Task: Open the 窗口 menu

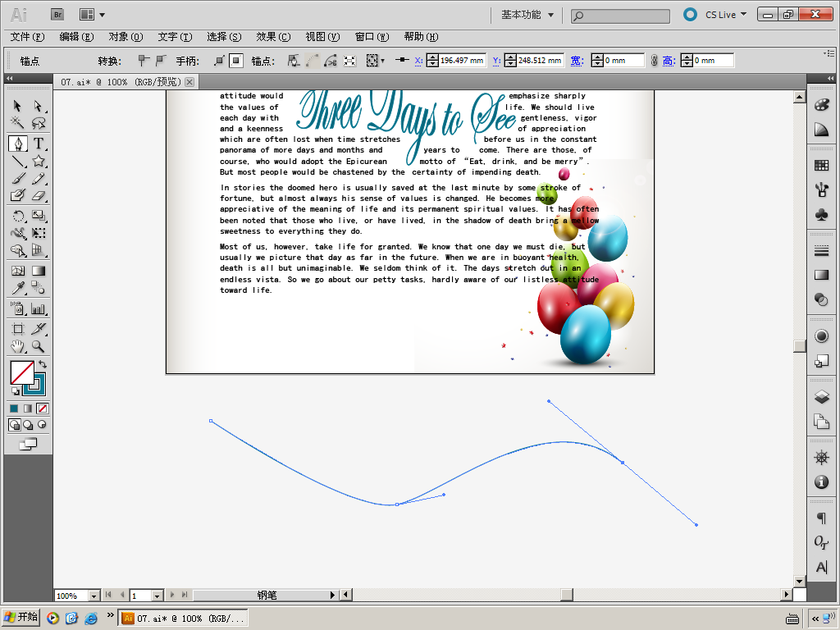Action: (x=372, y=36)
